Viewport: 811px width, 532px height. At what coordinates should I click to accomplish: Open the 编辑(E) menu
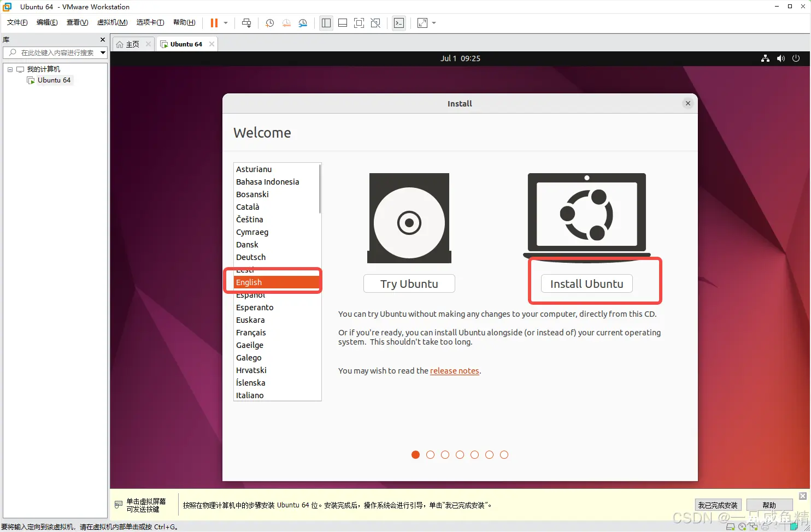(47, 22)
